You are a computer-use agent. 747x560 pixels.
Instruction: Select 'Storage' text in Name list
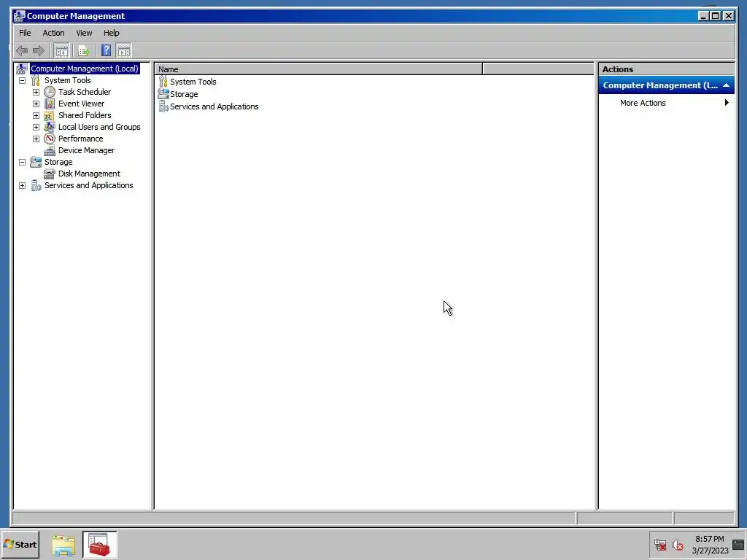coord(184,94)
